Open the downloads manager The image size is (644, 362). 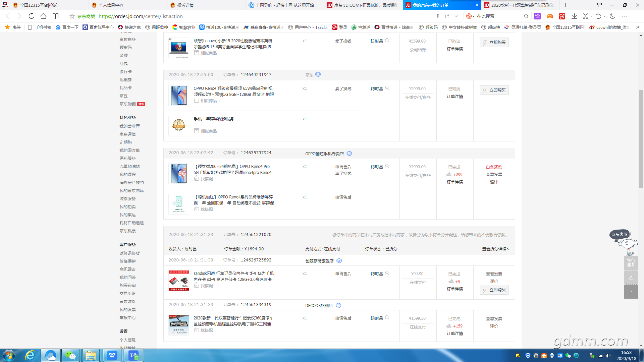574,16
